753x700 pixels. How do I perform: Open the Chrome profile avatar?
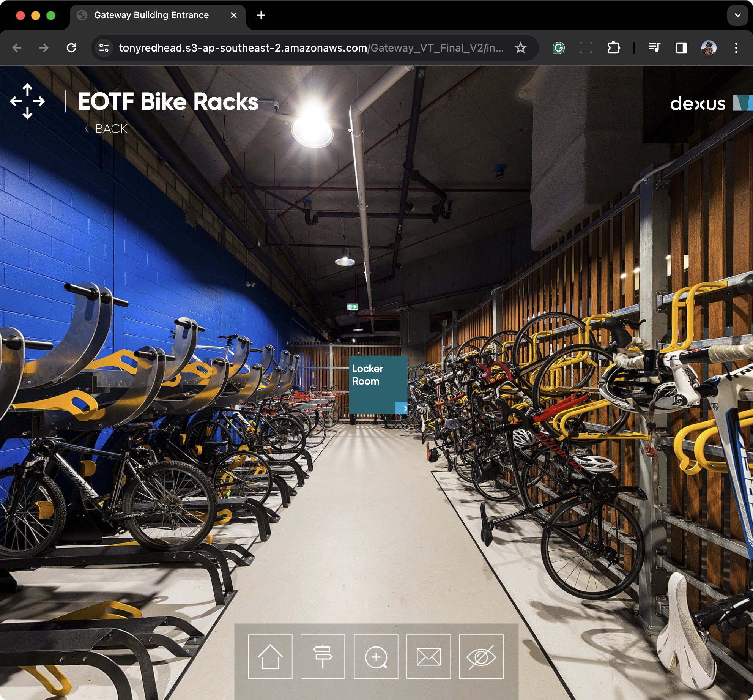709,48
